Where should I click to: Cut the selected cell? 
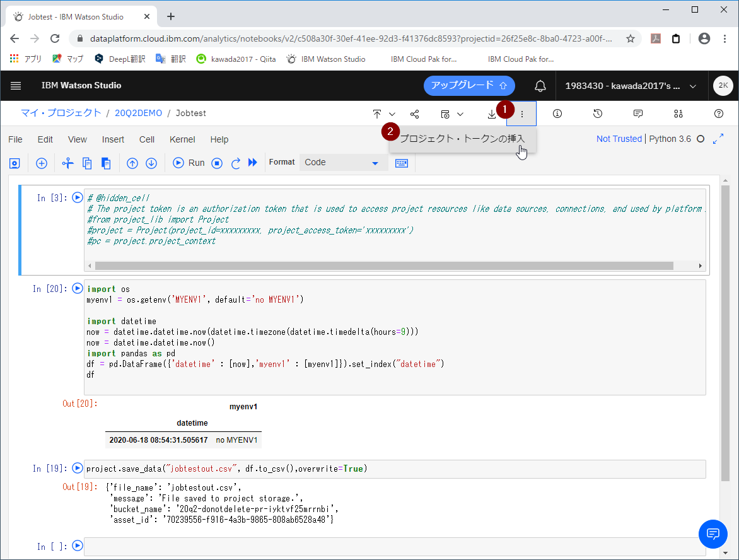pyautogui.click(x=68, y=163)
